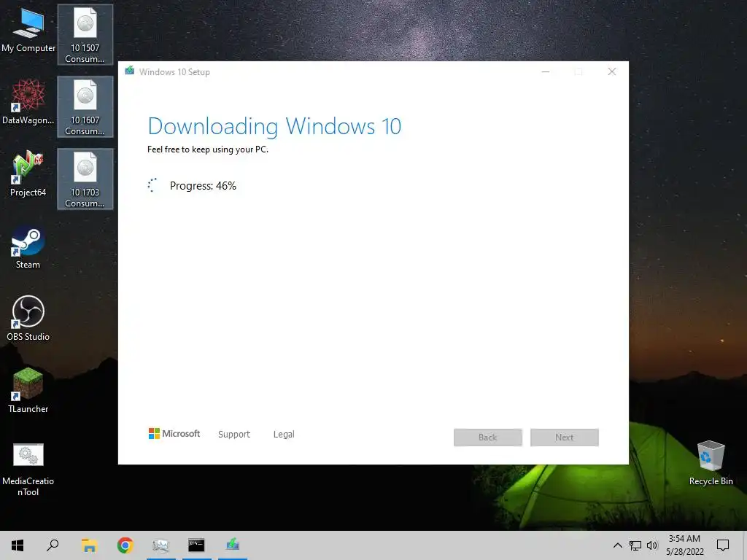Click the Microsoft logo in Setup
Viewport: 747px width, 560px height.
coord(174,434)
